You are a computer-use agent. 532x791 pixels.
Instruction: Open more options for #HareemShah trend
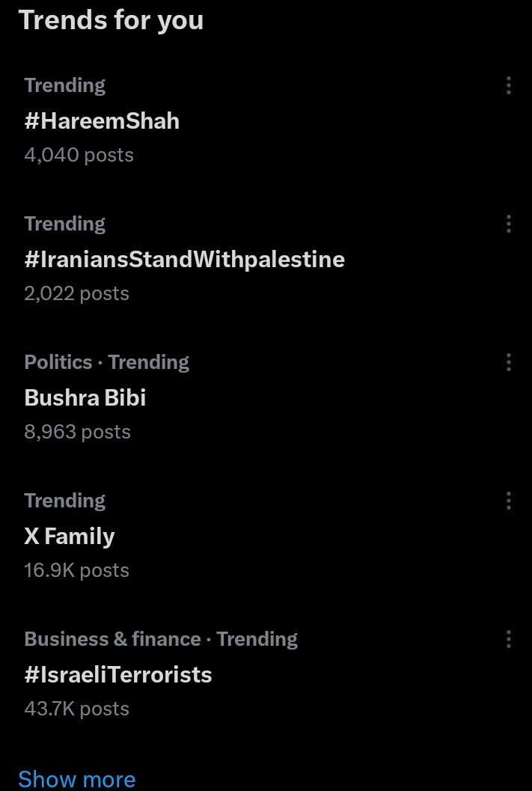coord(508,85)
